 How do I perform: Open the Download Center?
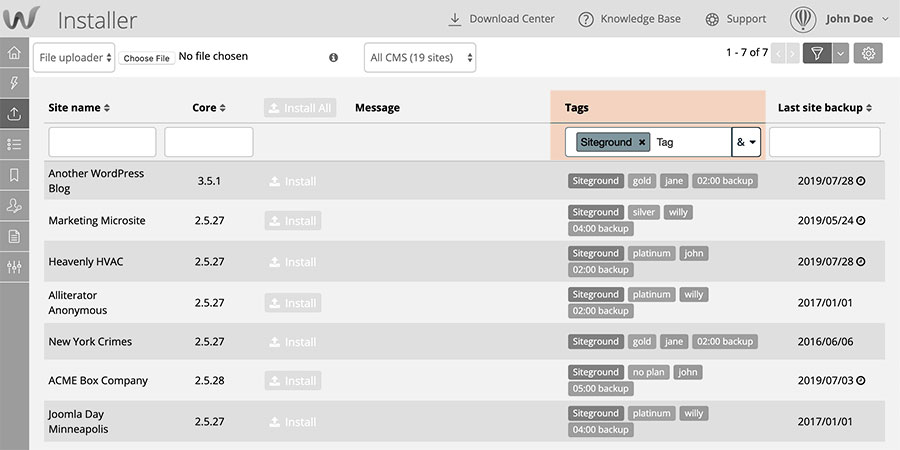pyautogui.click(x=502, y=19)
